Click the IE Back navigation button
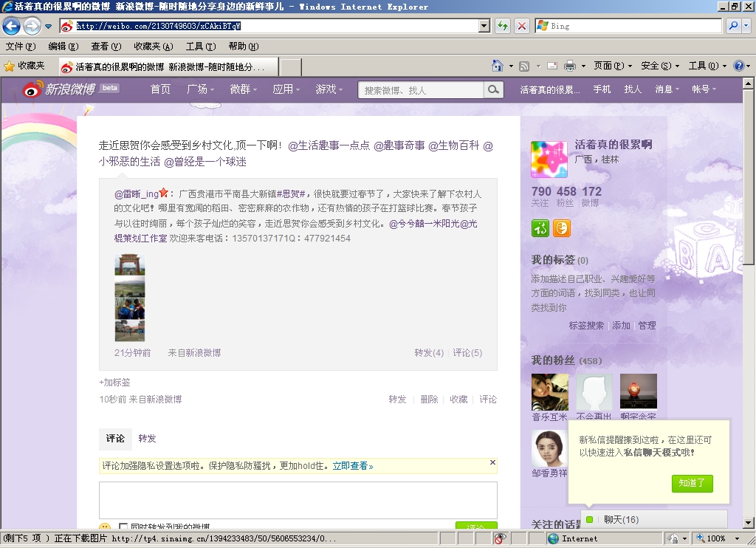This screenshot has height=548, width=756. pyautogui.click(x=11, y=26)
